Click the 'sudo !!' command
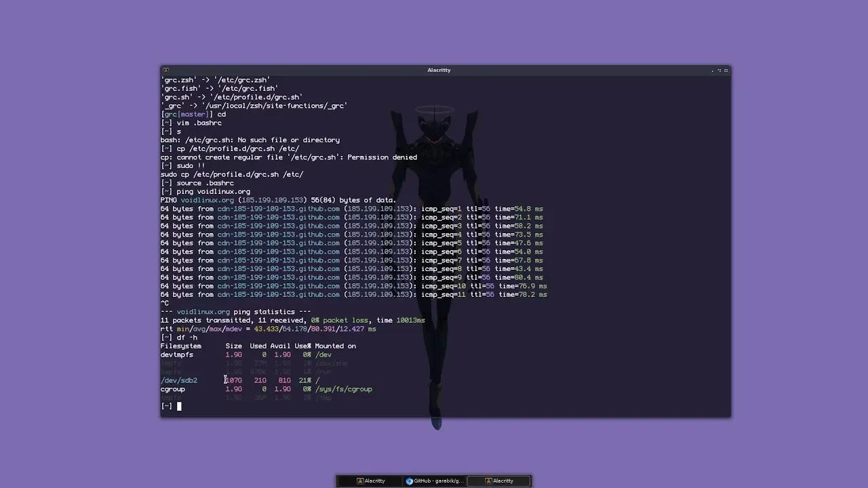 [191, 166]
